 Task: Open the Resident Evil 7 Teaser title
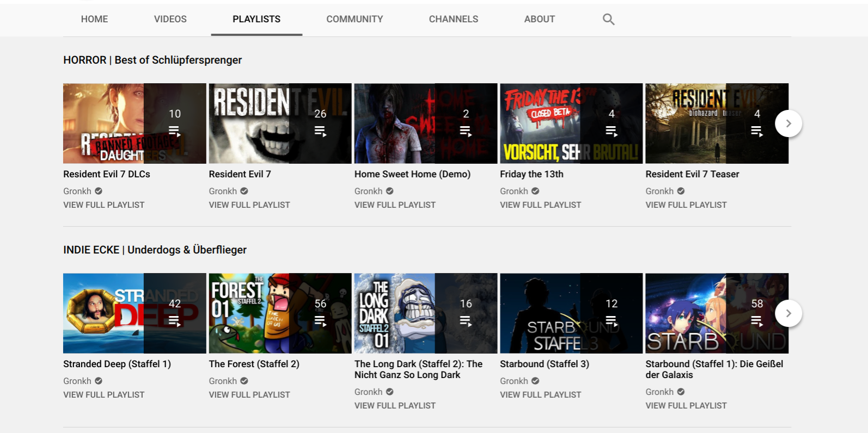(692, 174)
